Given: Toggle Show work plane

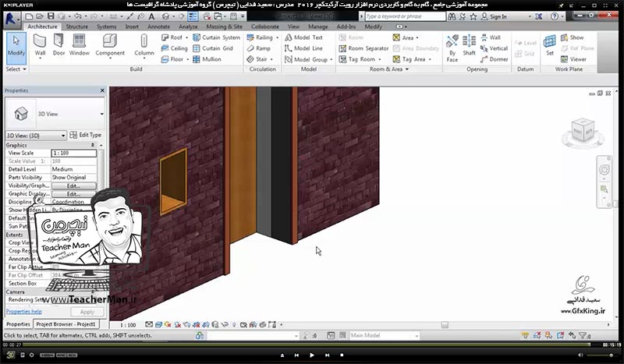Looking at the screenshot, I should click(x=572, y=37).
